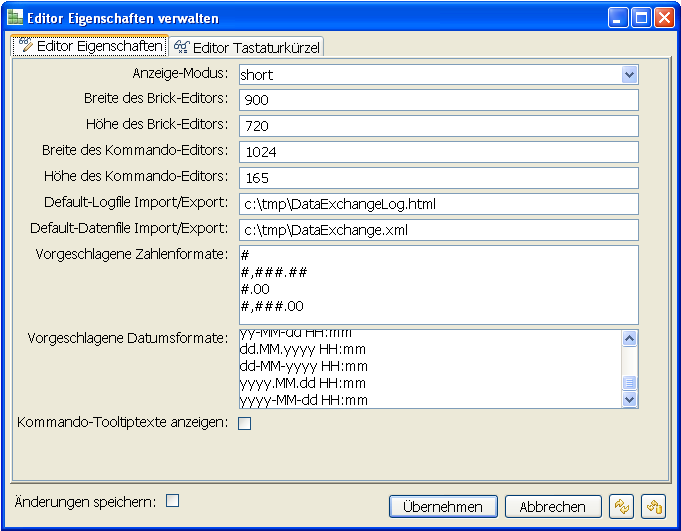Click the Default-Datenfile Import/Export path field
681x531 pixels.
(x=438, y=230)
